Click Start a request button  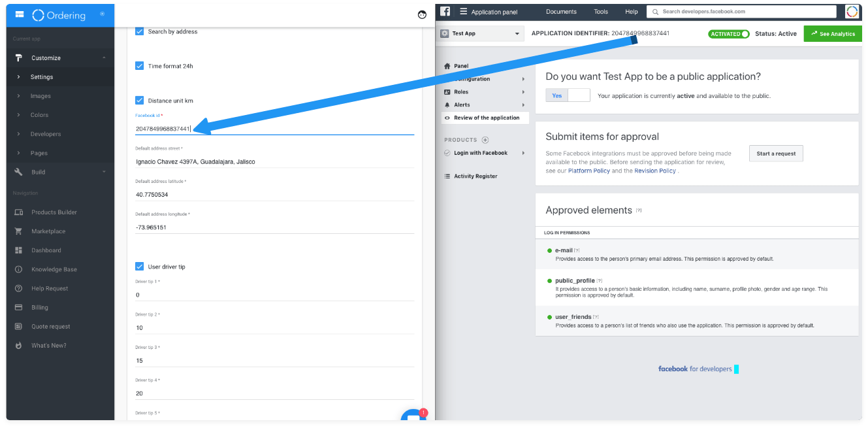coord(776,154)
